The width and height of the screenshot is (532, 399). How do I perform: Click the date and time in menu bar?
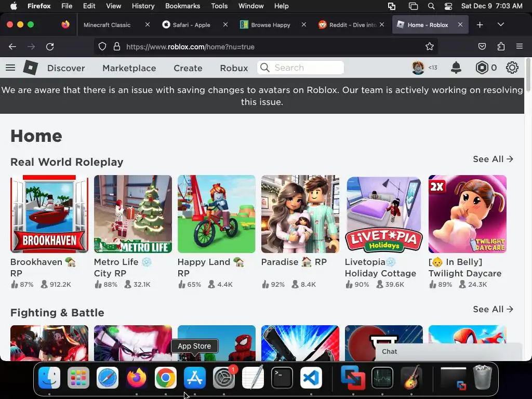pyautogui.click(x=491, y=6)
